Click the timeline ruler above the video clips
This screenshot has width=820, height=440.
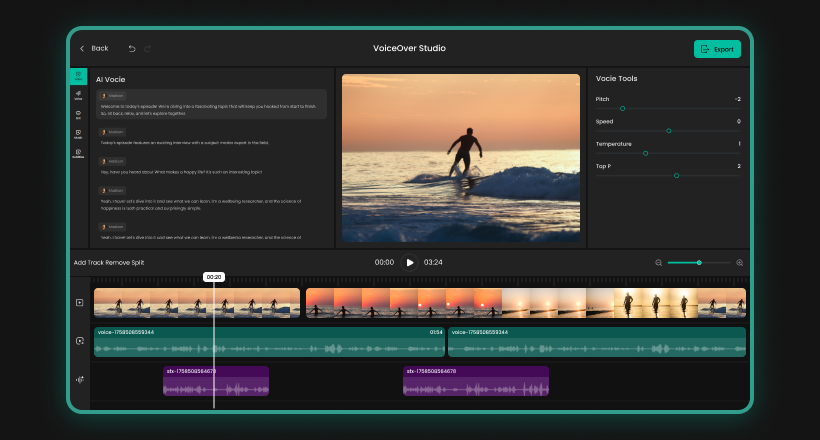pos(420,281)
